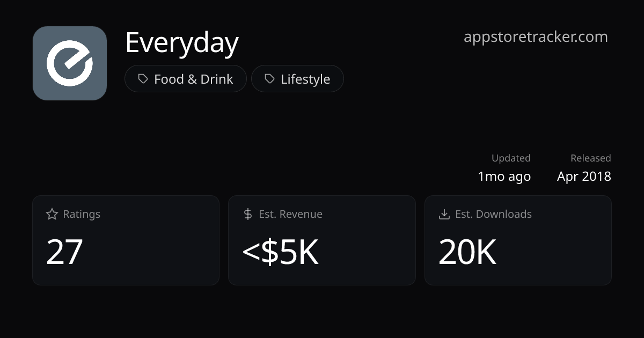The height and width of the screenshot is (338, 644).
Task: Click the <$5K revenue value
Action: [x=281, y=252]
